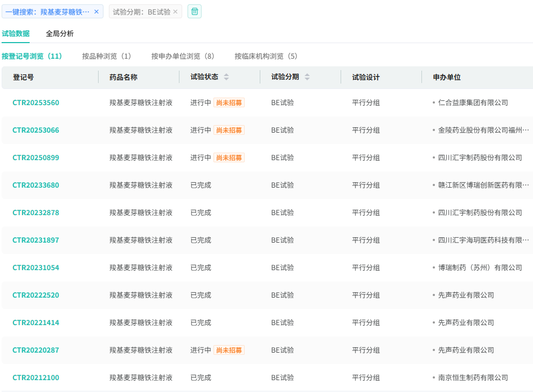Open trial record CTR20233680

tap(36, 185)
